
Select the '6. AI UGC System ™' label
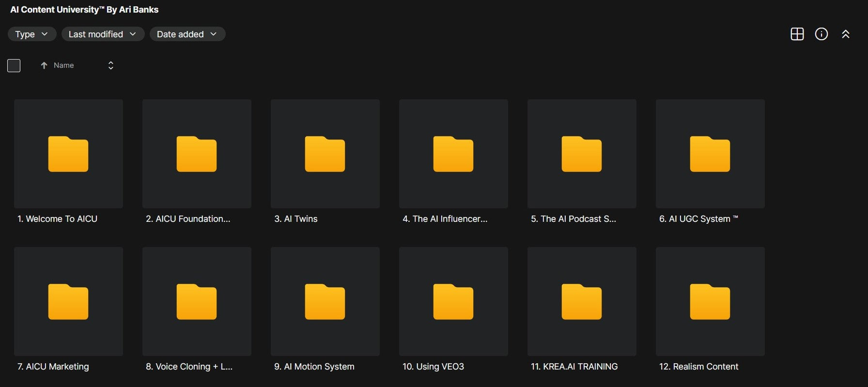coord(698,219)
